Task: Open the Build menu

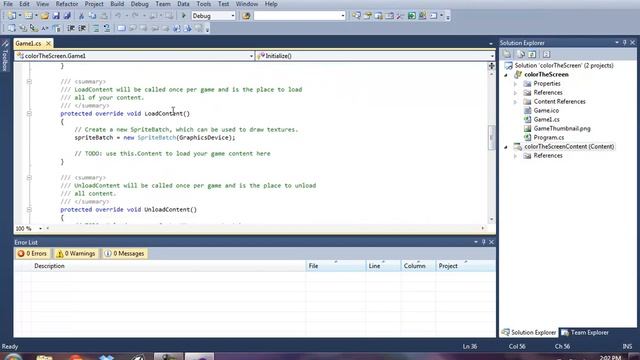Action: pyautogui.click(x=117, y=4)
